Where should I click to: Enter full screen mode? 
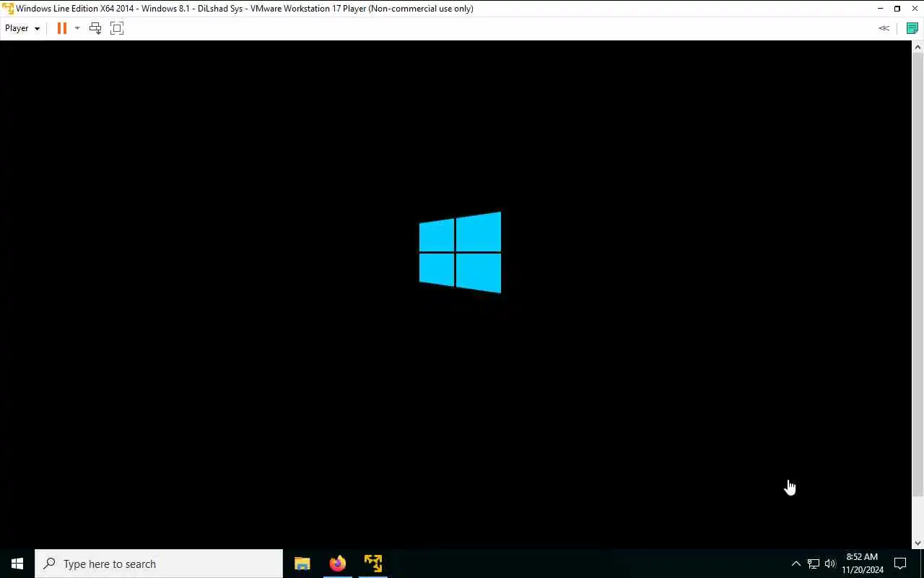pos(117,28)
